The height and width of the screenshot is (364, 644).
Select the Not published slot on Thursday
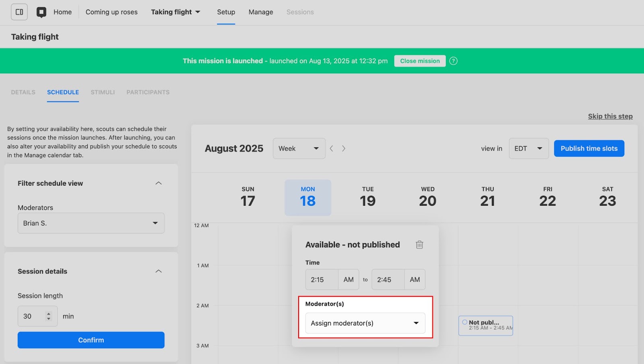click(485, 325)
